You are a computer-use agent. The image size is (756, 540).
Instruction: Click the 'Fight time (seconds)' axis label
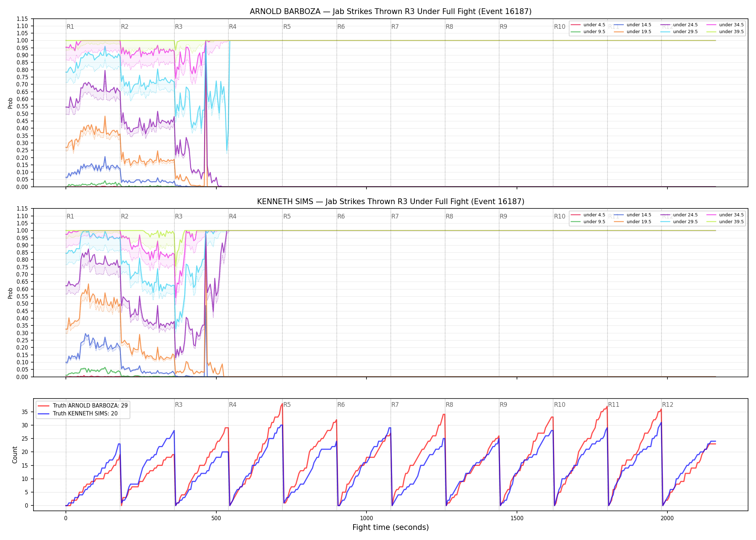click(x=391, y=527)
